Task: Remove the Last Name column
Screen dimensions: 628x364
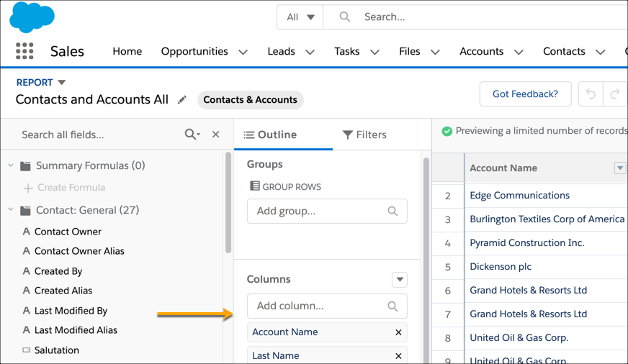Action: tap(398, 356)
